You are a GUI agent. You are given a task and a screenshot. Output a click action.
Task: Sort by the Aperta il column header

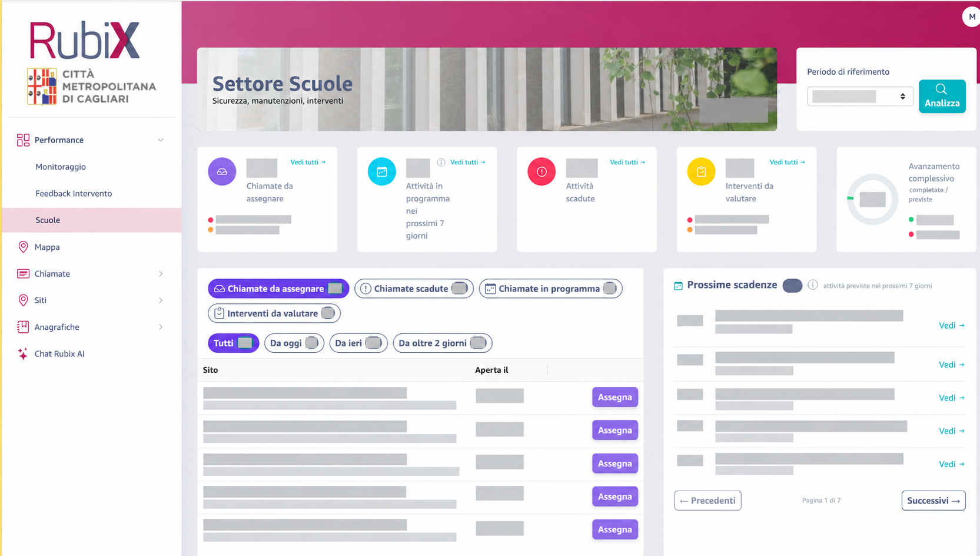[491, 370]
